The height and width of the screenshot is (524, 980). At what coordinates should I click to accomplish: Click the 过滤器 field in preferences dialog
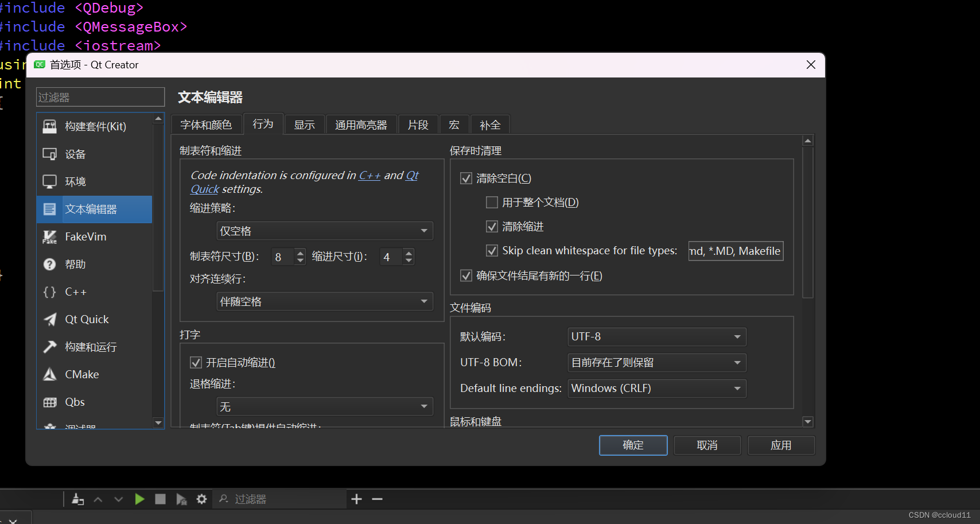tap(100, 98)
